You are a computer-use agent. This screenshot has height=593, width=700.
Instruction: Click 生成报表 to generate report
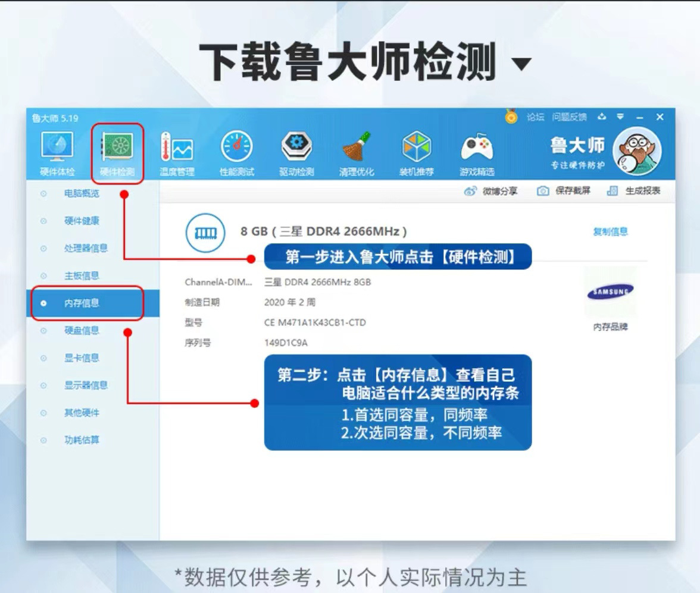pyautogui.click(x=633, y=191)
